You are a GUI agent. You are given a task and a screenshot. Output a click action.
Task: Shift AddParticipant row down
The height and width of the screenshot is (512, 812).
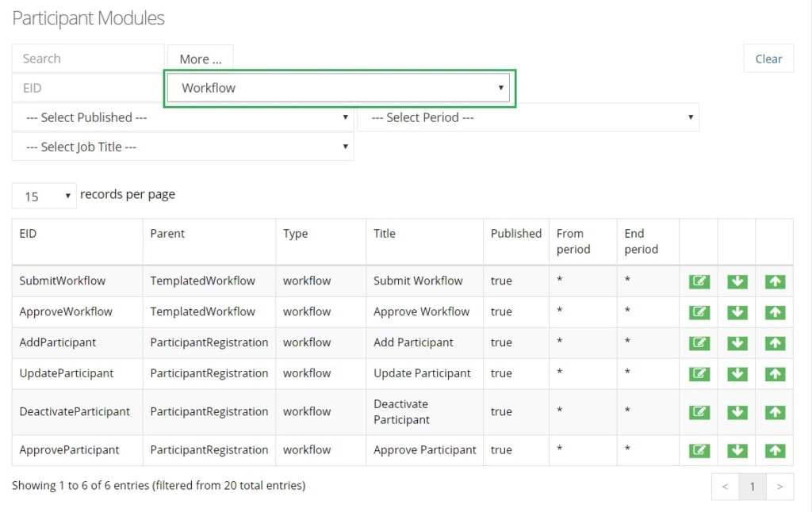[737, 342]
